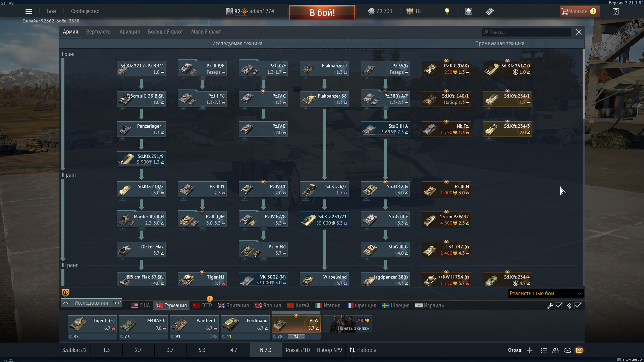Open the contacts friends icon

click(x=556, y=350)
